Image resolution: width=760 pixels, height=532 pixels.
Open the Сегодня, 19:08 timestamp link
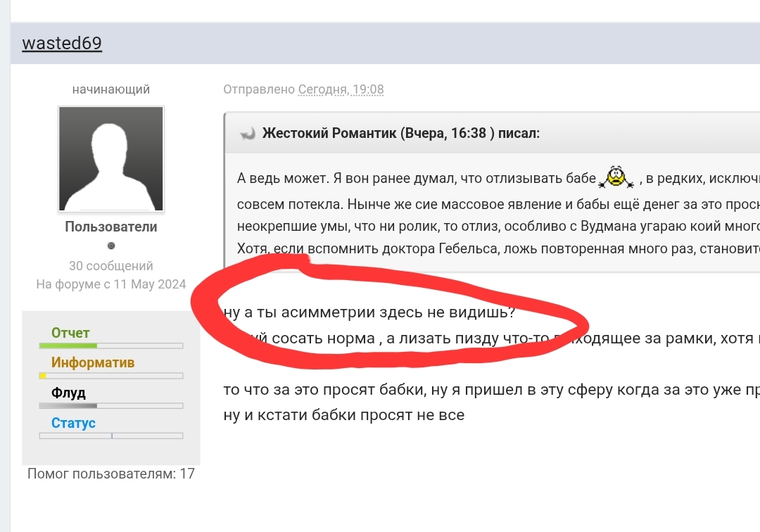coord(341,89)
